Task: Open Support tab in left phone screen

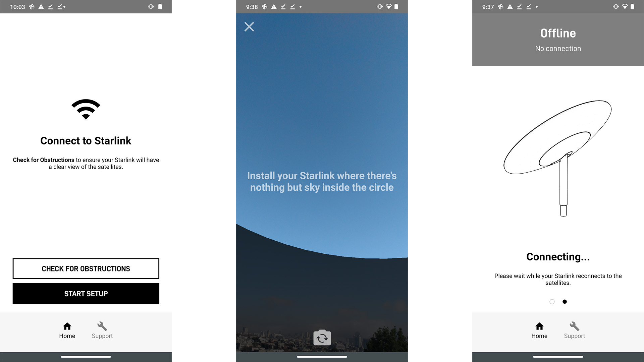Action: [x=102, y=331]
